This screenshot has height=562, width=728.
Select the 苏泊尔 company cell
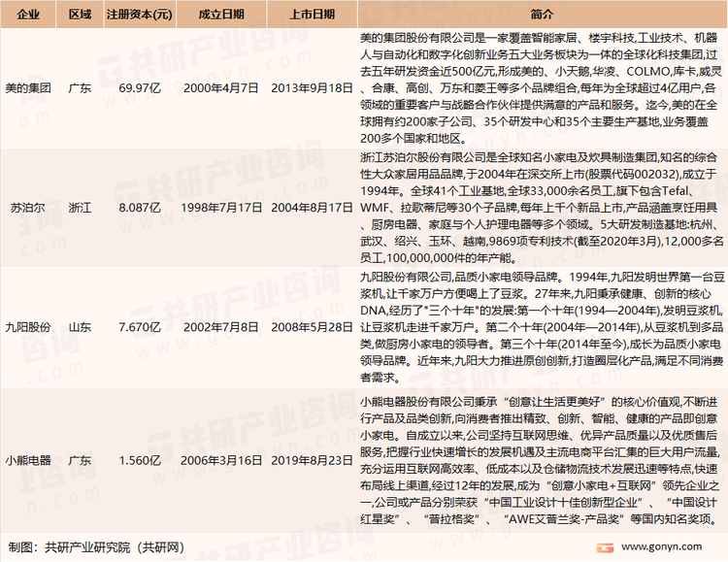[28, 208]
